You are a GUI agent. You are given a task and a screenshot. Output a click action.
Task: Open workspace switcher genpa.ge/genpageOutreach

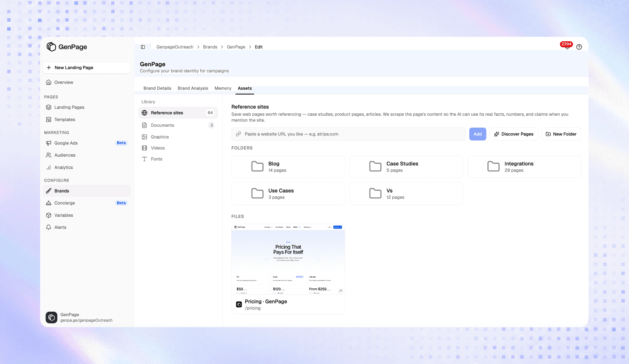click(87, 317)
